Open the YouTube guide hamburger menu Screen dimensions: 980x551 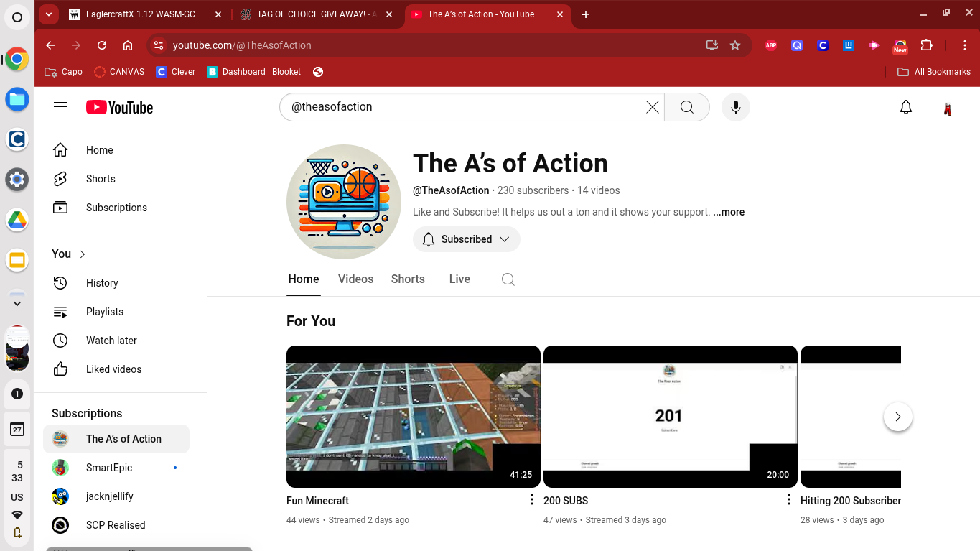(x=60, y=107)
